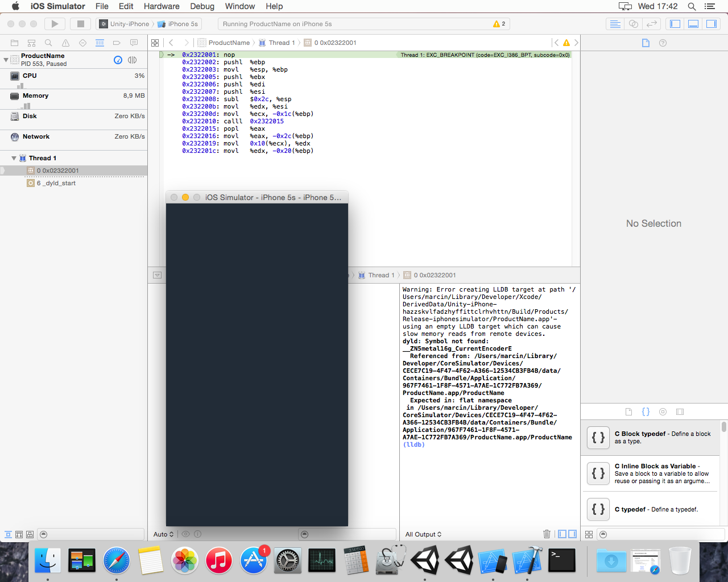Switch to the Assistant editor icon
The image size is (728, 582).
[x=633, y=24]
